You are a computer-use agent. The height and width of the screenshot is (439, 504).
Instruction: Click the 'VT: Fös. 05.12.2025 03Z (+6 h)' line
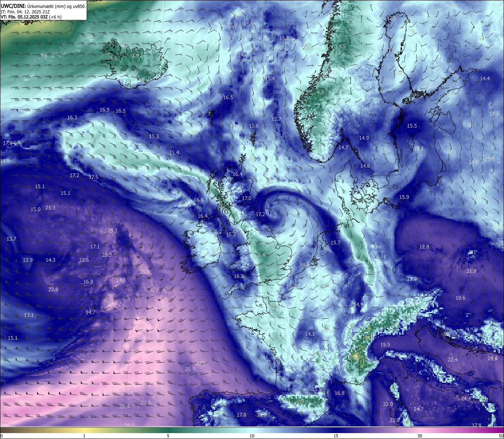pyautogui.click(x=31, y=17)
